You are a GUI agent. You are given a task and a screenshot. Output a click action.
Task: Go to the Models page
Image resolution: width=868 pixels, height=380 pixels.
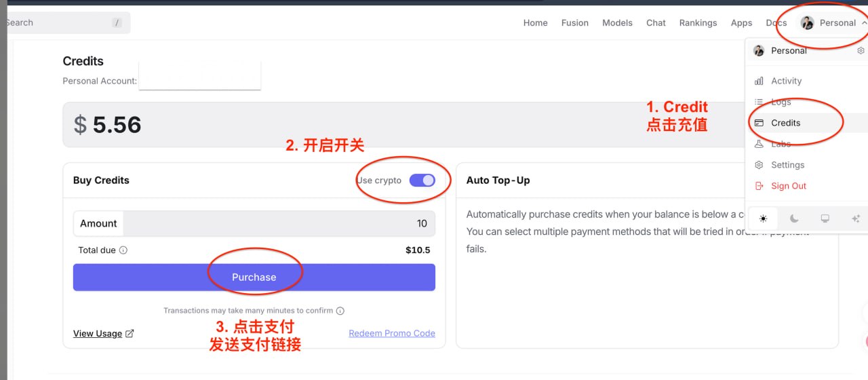point(617,22)
